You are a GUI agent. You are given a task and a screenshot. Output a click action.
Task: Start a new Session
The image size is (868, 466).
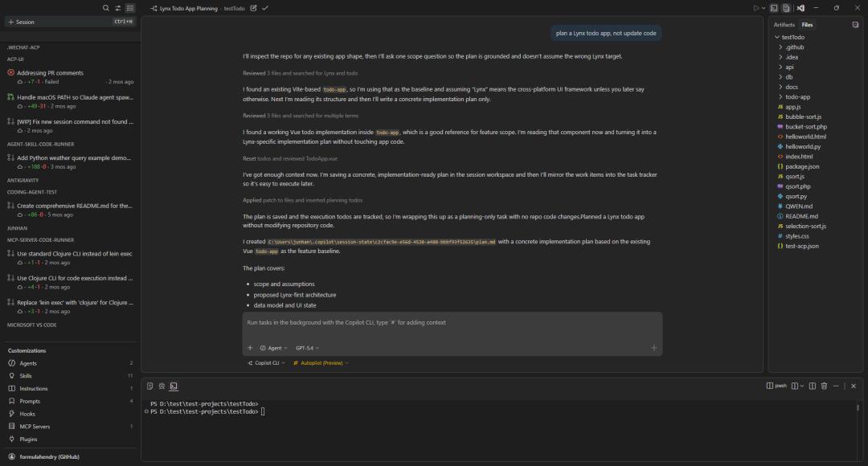click(x=21, y=22)
